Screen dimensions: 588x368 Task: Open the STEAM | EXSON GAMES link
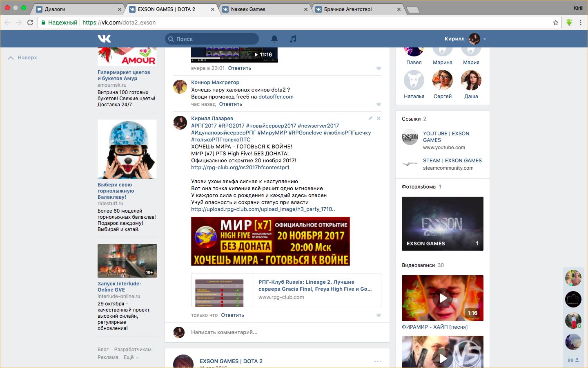coord(452,161)
